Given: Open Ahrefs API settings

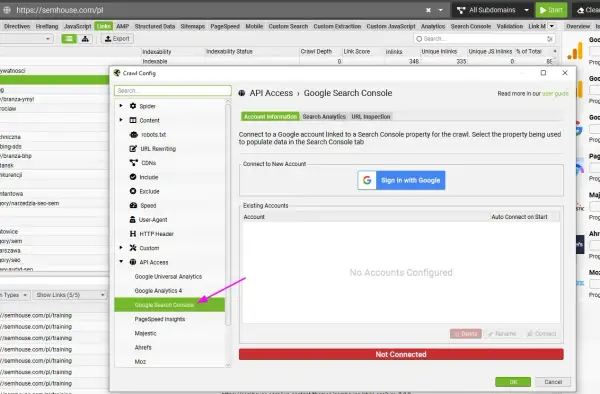Looking at the screenshot, I should pos(143,347).
